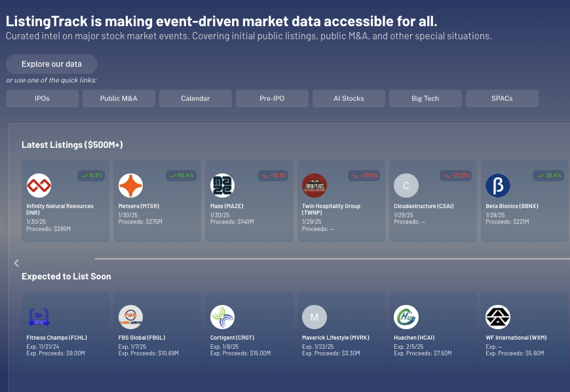Click the Explore our data button
Viewport: 570px width, 392px height.
click(52, 64)
